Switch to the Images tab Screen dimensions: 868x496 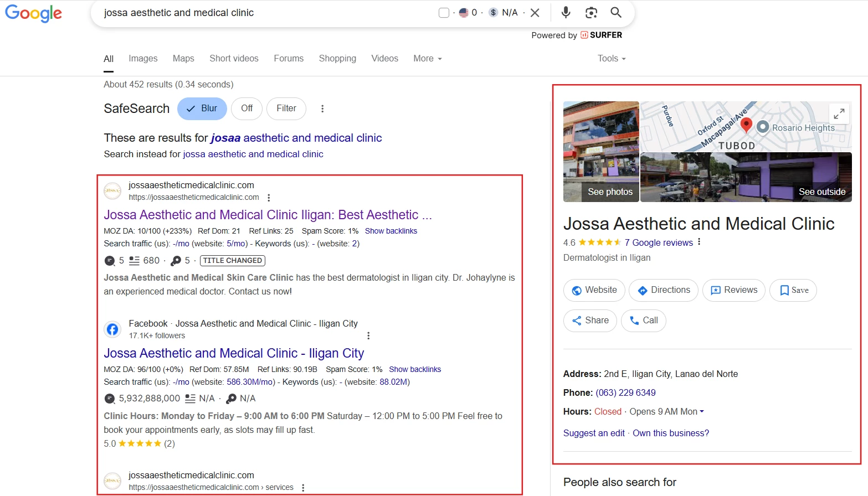[x=143, y=58]
